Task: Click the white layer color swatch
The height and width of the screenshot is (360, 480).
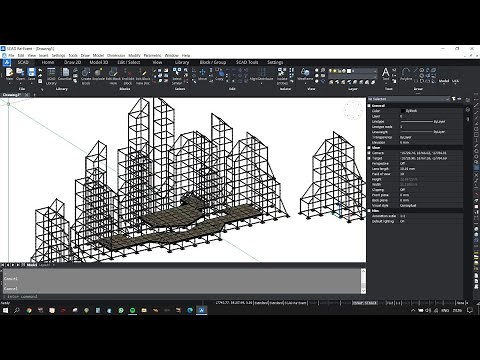Action: (349, 71)
